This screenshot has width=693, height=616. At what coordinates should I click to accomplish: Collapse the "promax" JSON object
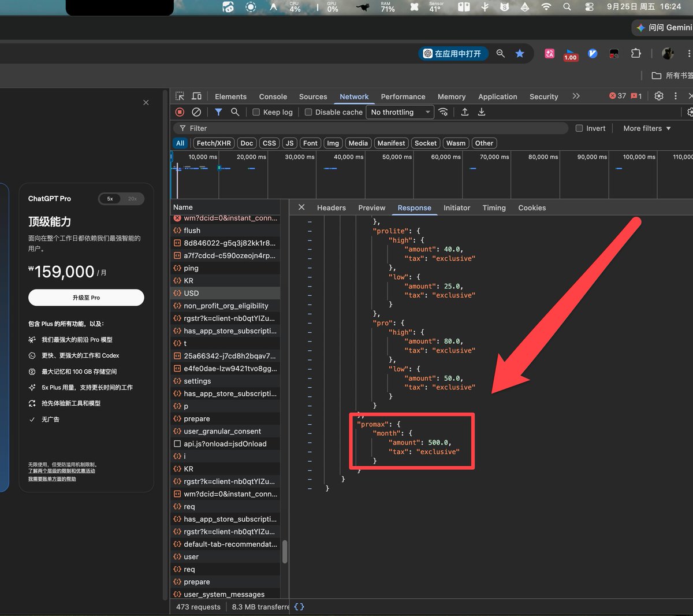click(310, 425)
